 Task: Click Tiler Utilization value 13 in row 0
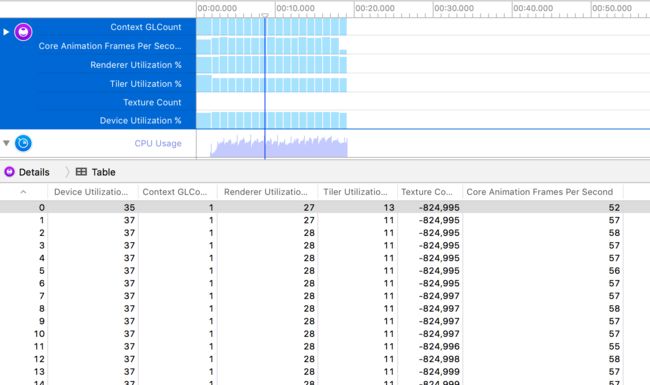(388, 207)
